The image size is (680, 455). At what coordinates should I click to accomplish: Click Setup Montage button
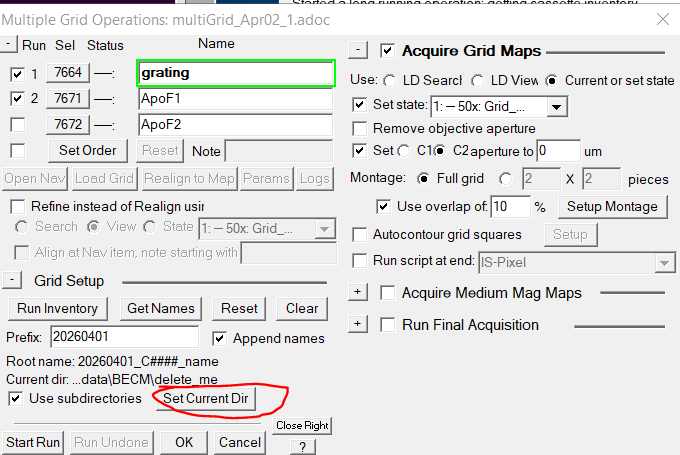point(612,206)
